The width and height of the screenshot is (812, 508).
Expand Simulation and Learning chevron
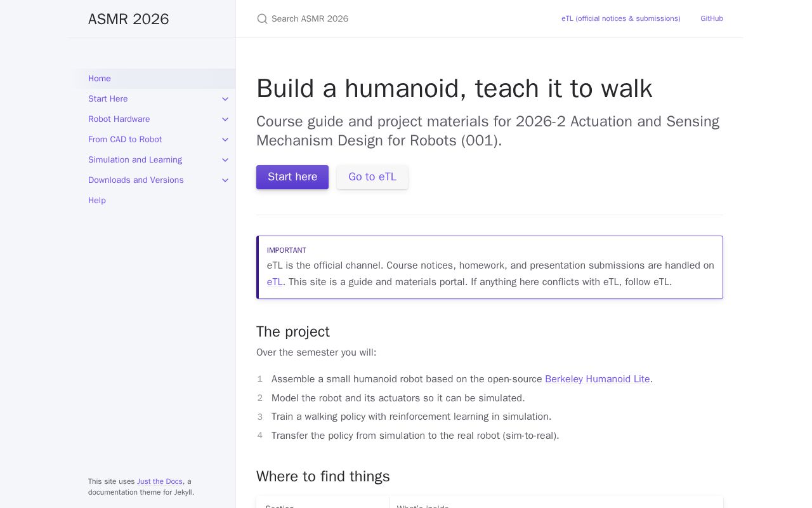(x=225, y=160)
